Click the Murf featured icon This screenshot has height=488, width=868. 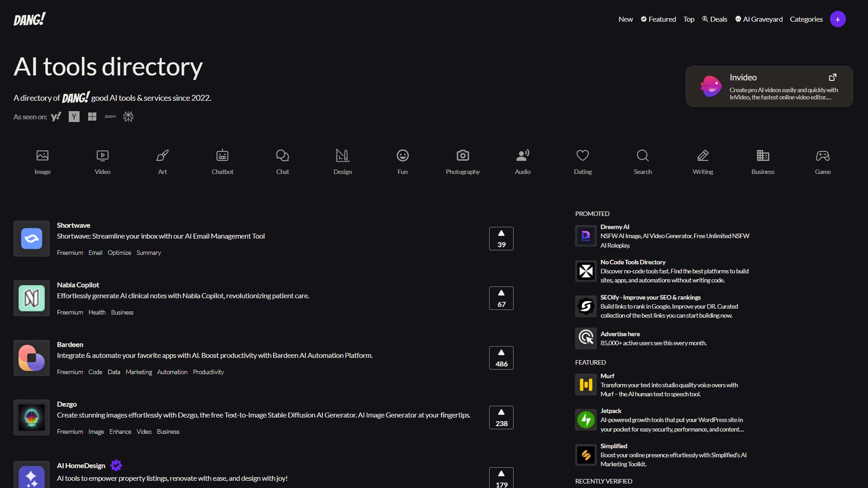(586, 385)
